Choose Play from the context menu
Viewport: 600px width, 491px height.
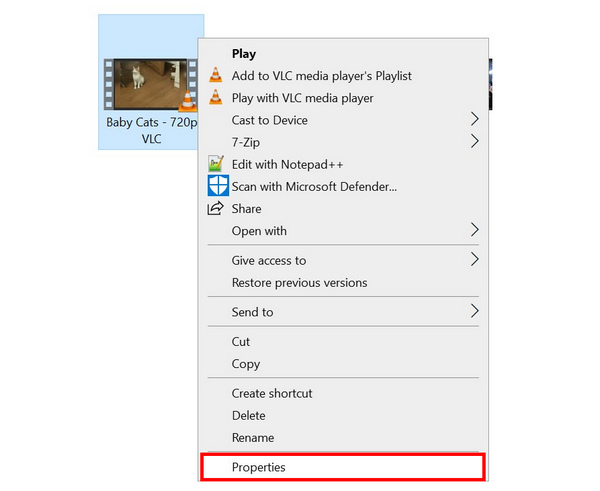click(x=343, y=54)
